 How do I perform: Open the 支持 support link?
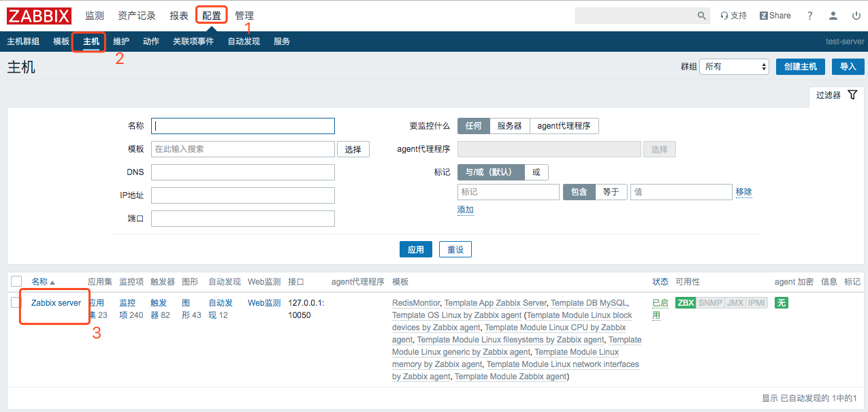[x=733, y=16]
